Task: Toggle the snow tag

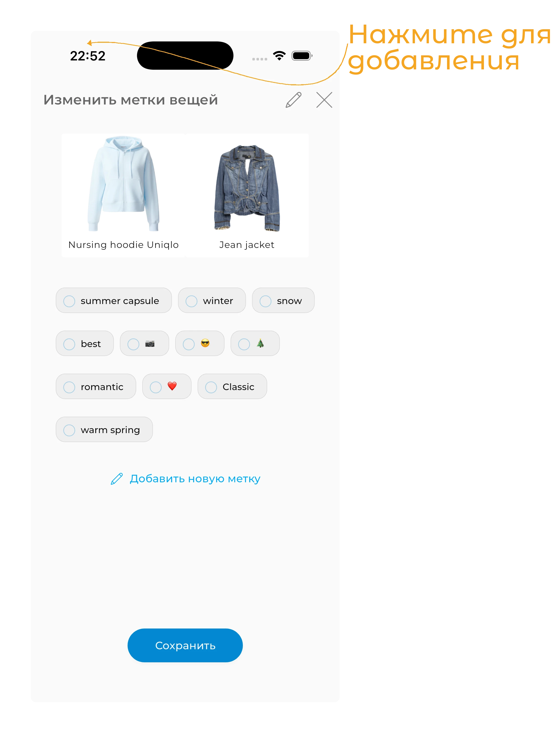Action: (x=283, y=300)
